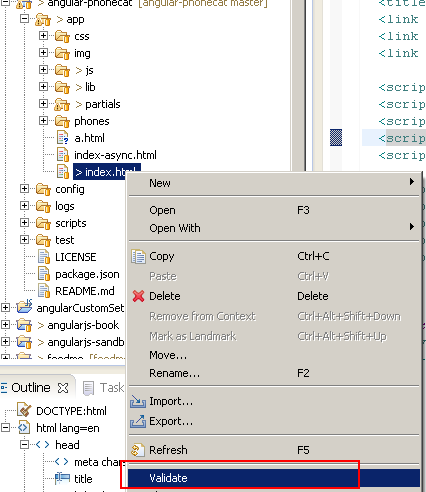Expand the angularCustomSet project
426x492 pixels.
[5, 307]
